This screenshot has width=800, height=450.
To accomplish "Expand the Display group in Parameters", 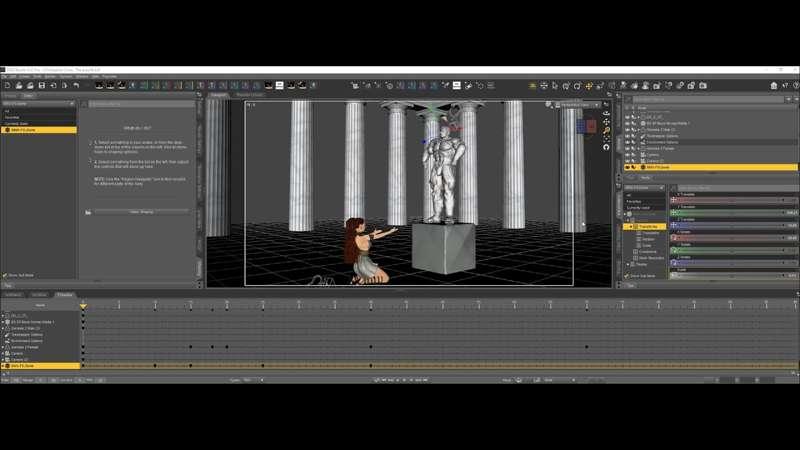I will pyautogui.click(x=628, y=265).
